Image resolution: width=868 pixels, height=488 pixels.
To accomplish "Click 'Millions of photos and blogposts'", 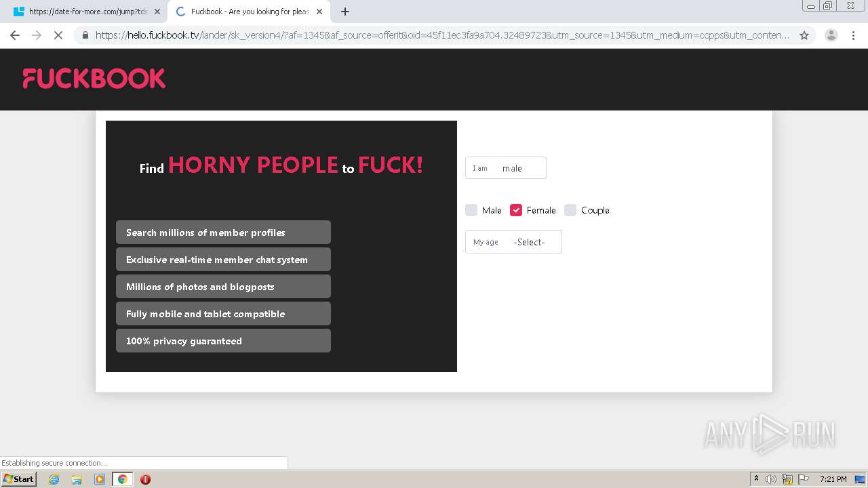I will (223, 287).
